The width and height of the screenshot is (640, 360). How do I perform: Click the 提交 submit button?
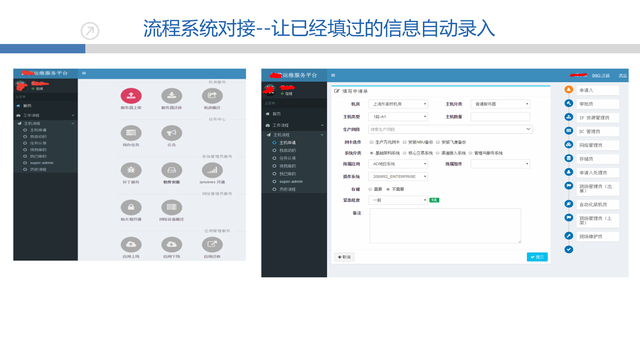click(x=537, y=257)
